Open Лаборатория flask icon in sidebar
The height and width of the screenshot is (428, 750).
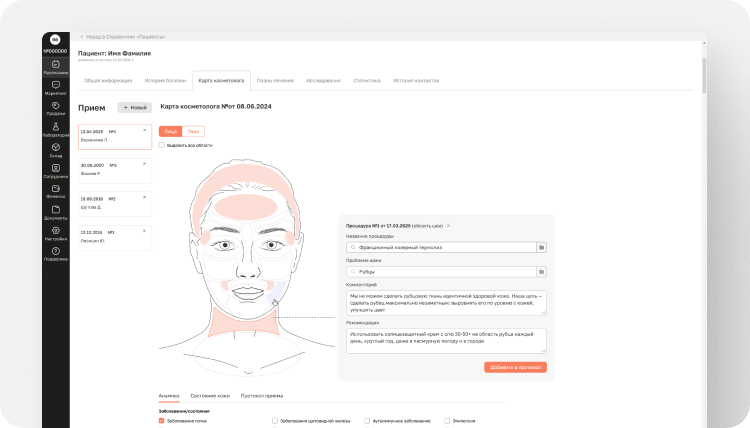point(55,130)
